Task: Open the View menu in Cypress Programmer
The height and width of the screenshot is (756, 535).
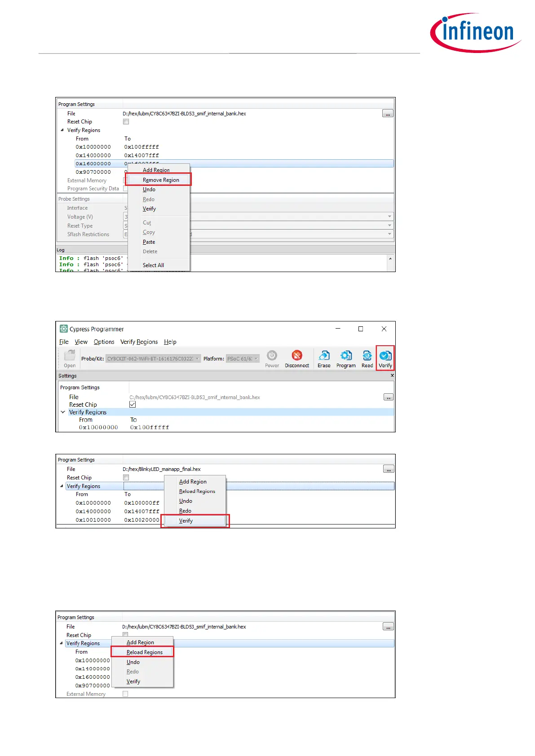Action: [x=81, y=342]
